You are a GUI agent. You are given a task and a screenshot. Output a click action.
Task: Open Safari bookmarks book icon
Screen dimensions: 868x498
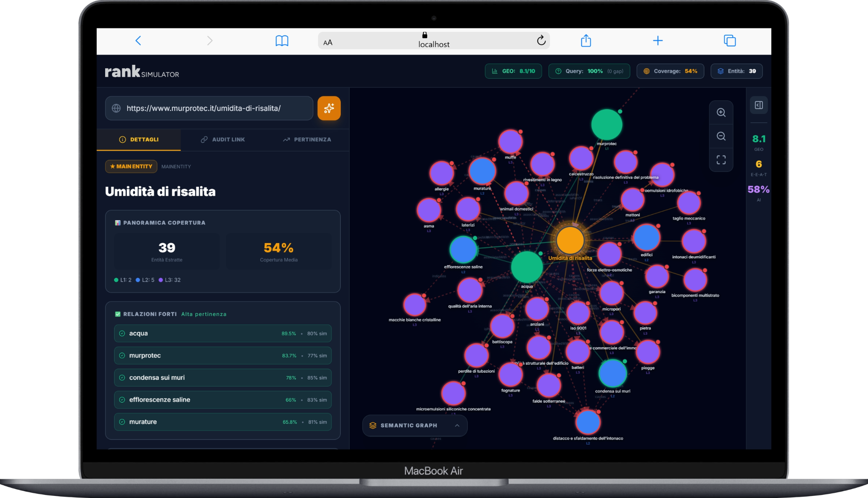click(x=282, y=41)
